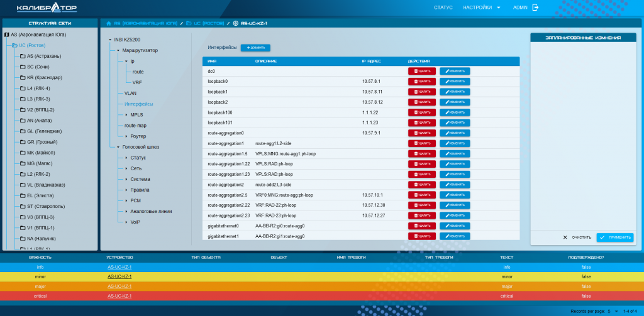Click the folder icon in UC (Ростов) breadcrumb
Viewport: 644px width, 316px height.
[189, 23]
